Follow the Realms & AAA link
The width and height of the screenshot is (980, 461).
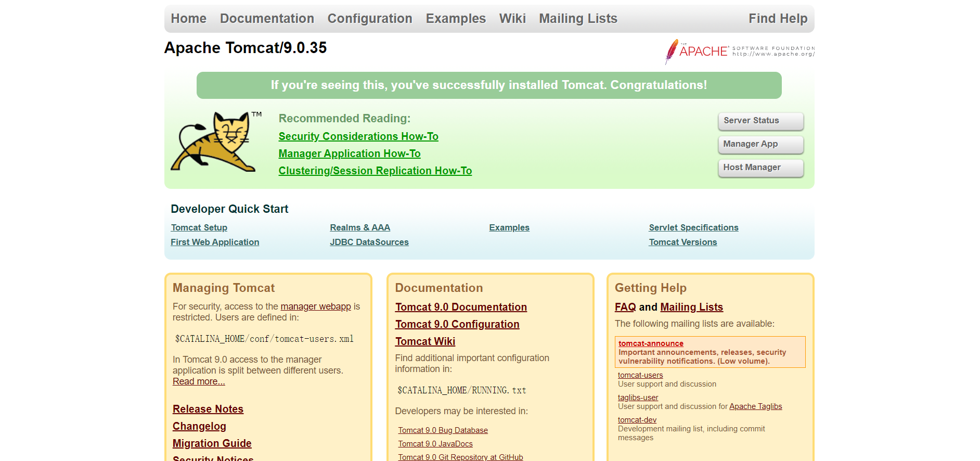pyautogui.click(x=360, y=227)
